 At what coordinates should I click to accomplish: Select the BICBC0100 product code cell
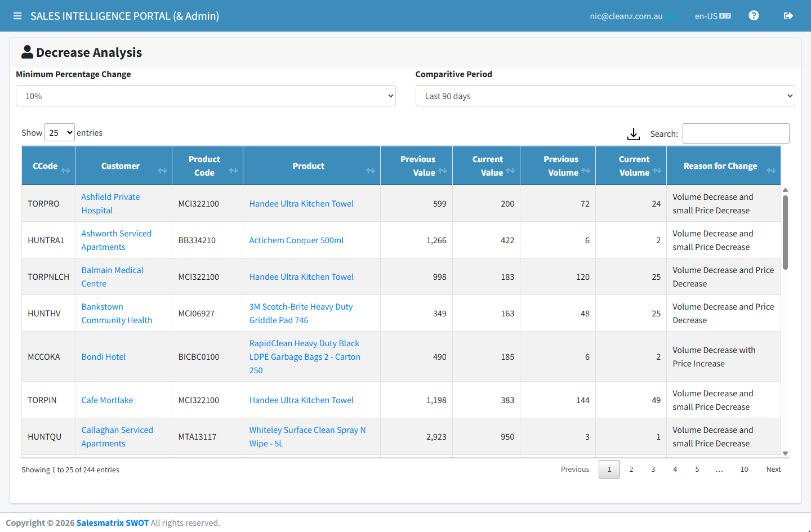(208, 357)
